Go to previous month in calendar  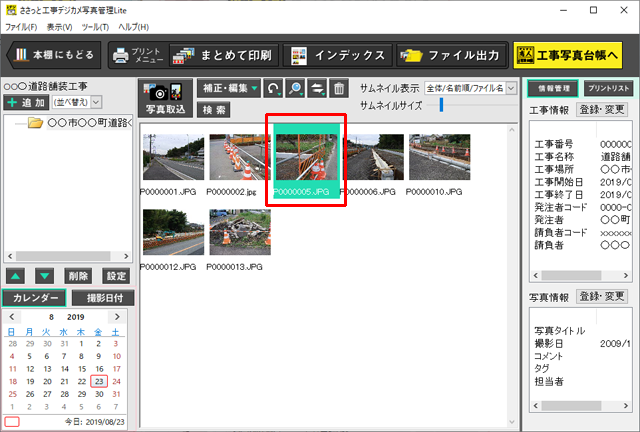tap(12, 317)
